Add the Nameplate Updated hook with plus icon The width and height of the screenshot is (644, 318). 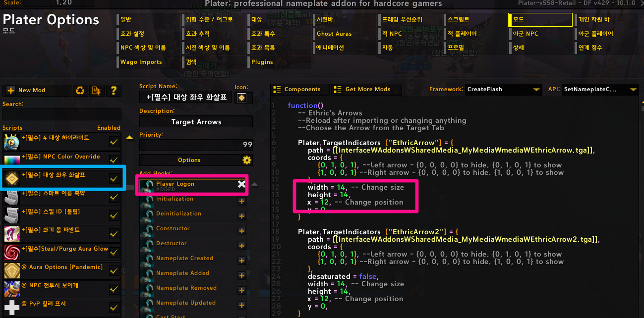(x=241, y=305)
